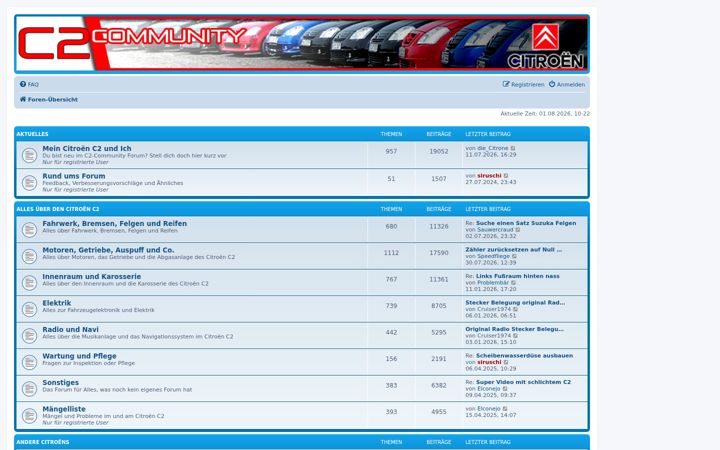View latest post icon in Radio und Navi row
720x450 pixels.
(516, 336)
